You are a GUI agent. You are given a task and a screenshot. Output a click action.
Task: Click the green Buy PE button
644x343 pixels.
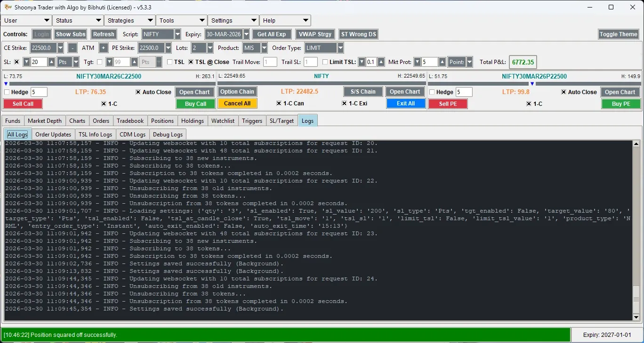pos(621,104)
